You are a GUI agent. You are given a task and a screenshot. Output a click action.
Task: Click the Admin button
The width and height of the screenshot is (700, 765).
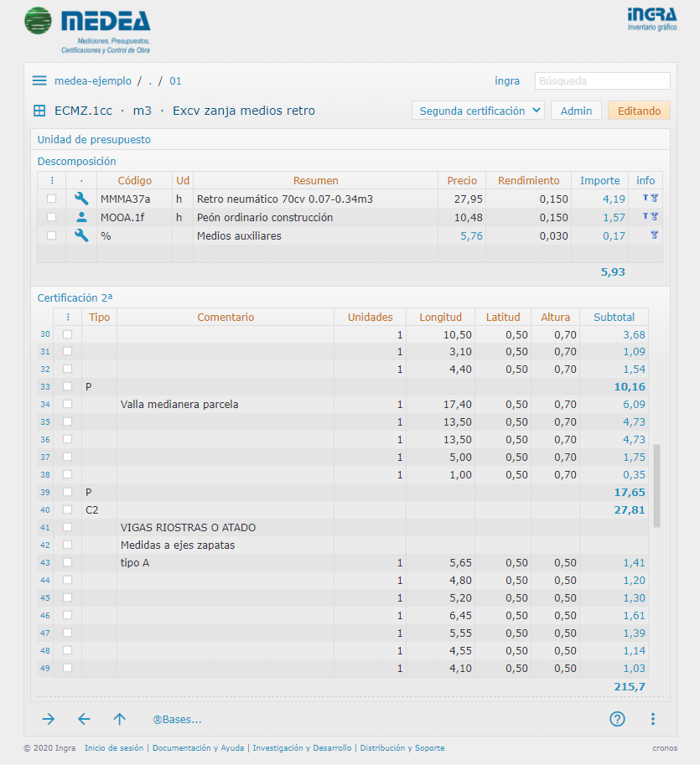pos(576,111)
